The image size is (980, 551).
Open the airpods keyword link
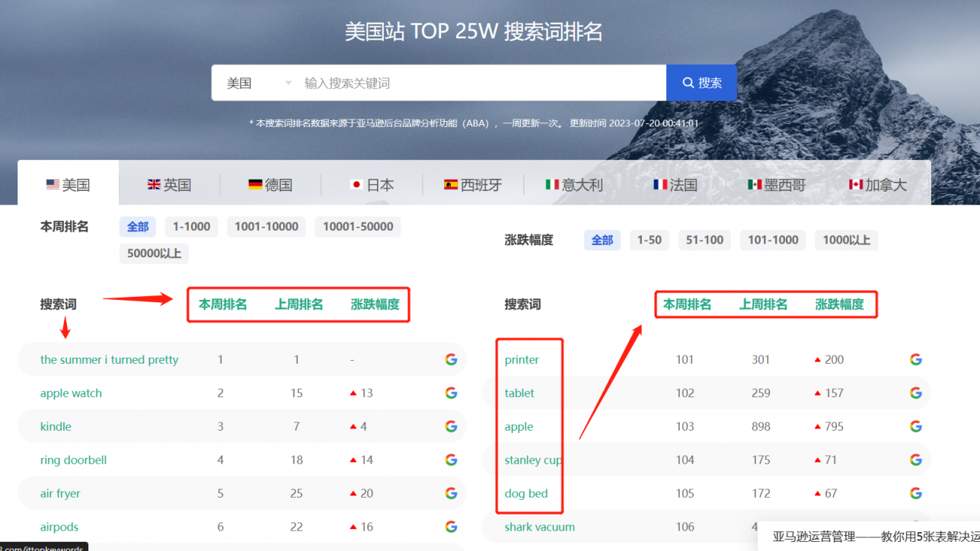tap(59, 527)
